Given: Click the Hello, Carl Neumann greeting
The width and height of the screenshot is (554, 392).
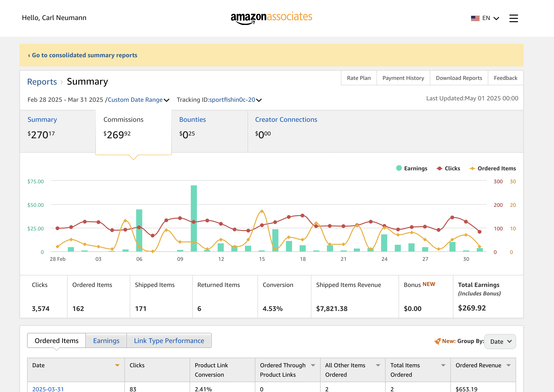Looking at the screenshot, I should (54, 18).
